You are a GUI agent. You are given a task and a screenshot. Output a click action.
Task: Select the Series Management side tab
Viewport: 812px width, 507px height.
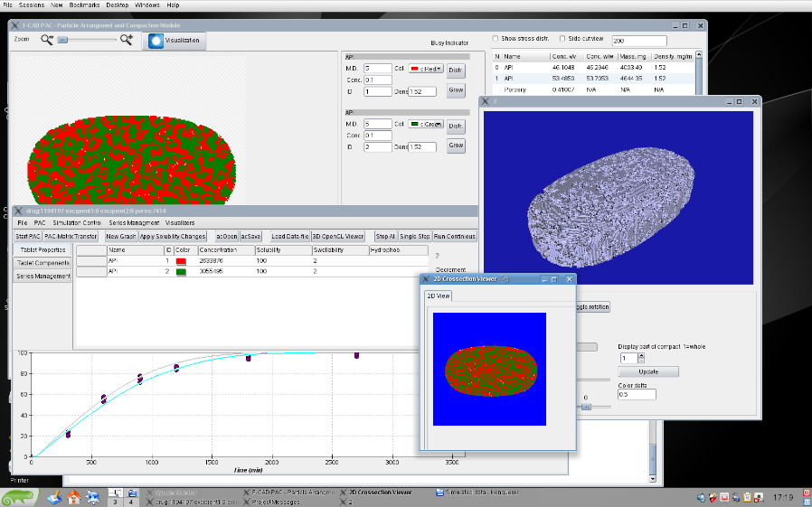point(42,277)
